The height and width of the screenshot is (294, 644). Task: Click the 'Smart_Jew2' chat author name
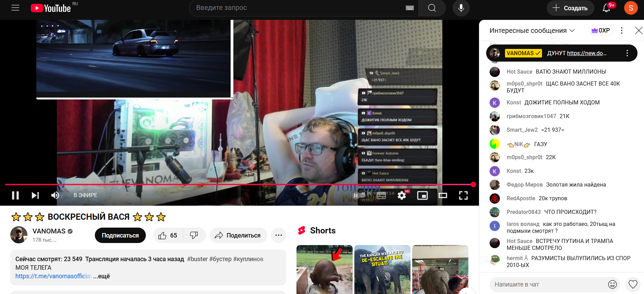[522, 130]
